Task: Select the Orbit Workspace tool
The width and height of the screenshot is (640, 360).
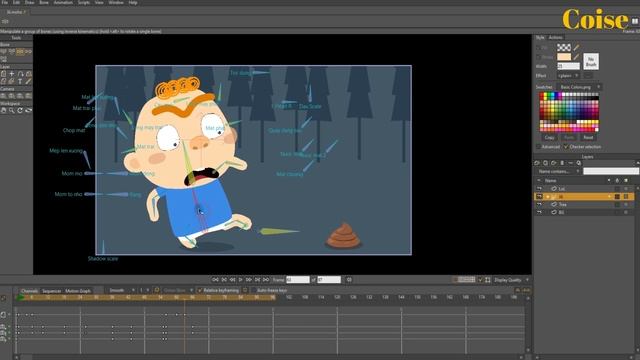Action: pyautogui.click(x=28, y=111)
